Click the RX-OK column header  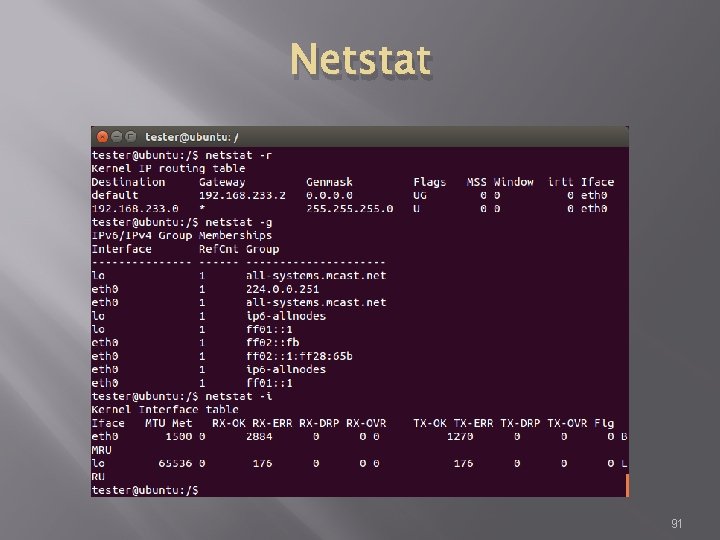[x=229, y=423]
